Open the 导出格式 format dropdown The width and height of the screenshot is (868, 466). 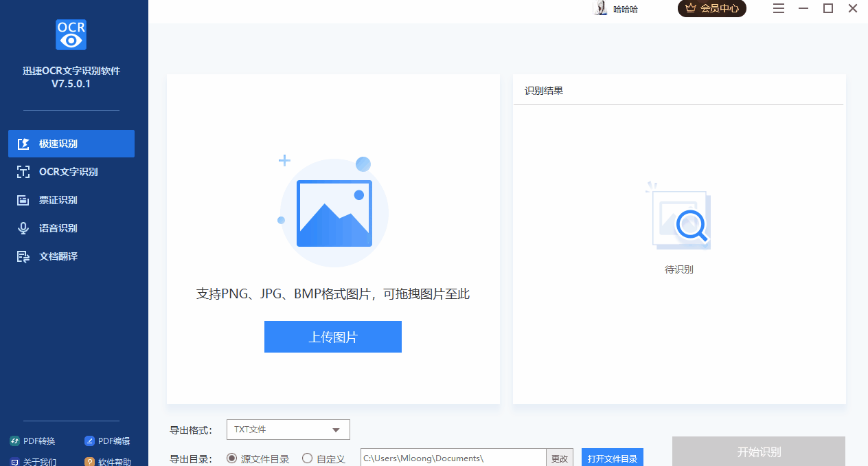[x=288, y=430]
